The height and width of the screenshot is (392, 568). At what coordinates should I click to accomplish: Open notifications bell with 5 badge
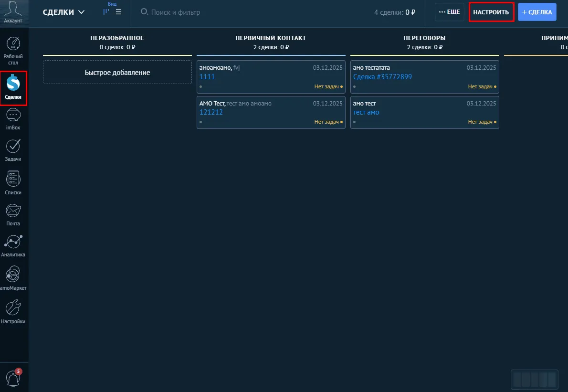(x=13, y=378)
